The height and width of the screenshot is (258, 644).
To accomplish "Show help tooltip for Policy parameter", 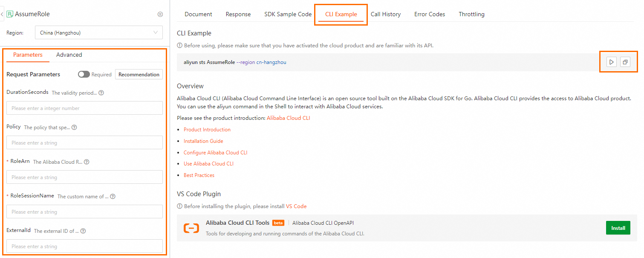I will (x=74, y=128).
